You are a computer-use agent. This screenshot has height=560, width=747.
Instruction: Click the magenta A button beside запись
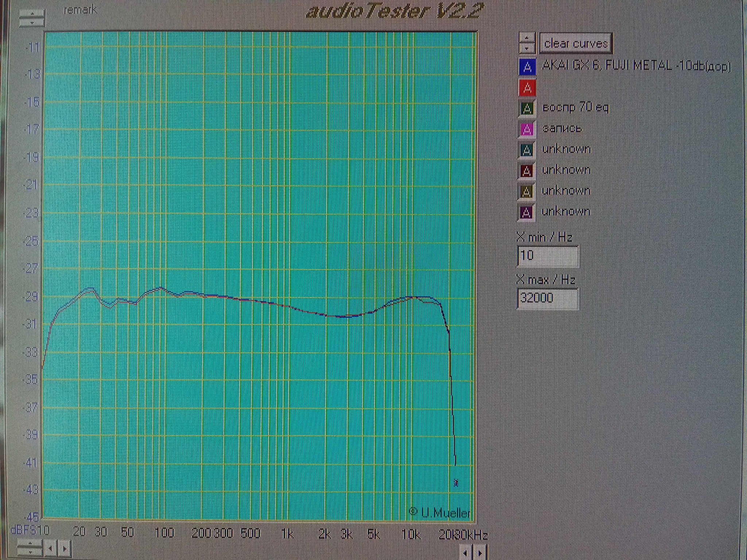tap(527, 129)
